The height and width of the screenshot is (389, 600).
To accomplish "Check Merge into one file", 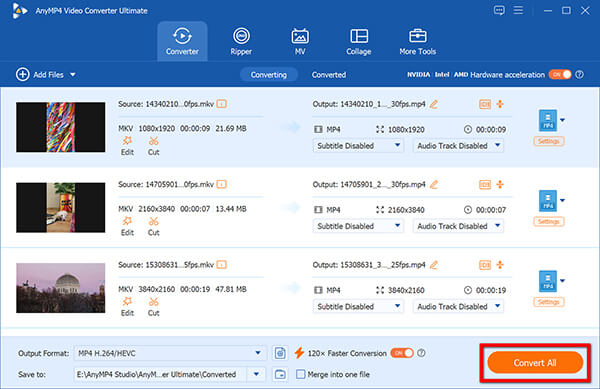I will coord(301,374).
